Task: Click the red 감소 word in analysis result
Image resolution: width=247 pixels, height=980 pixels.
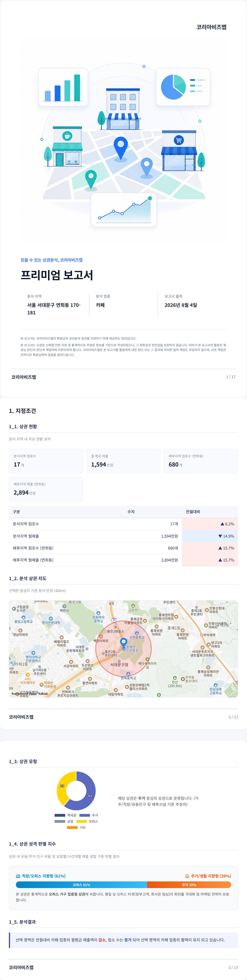Action: (x=102, y=940)
